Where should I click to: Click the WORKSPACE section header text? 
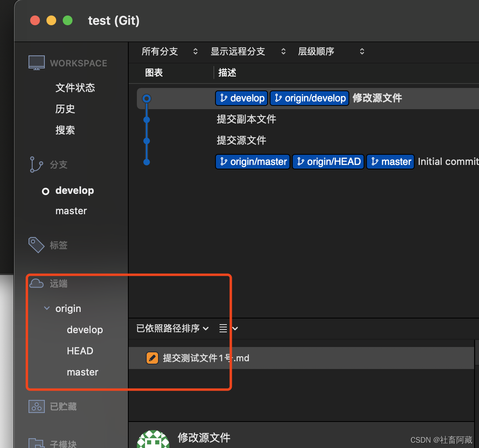pos(79,63)
